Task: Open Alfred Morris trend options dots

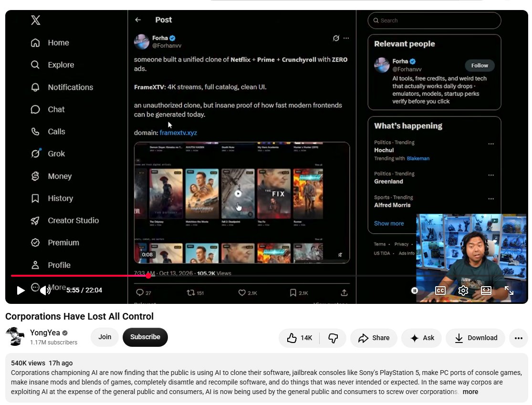Action: point(491,199)
